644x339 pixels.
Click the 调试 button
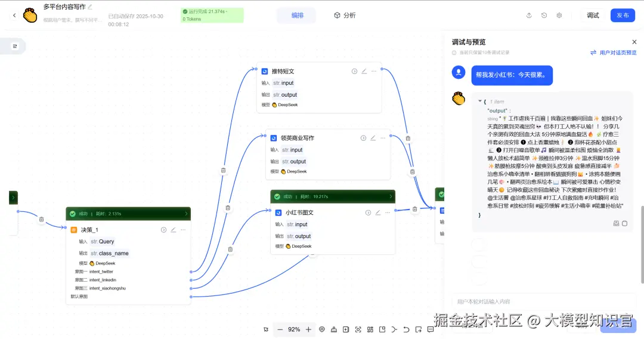593,16
